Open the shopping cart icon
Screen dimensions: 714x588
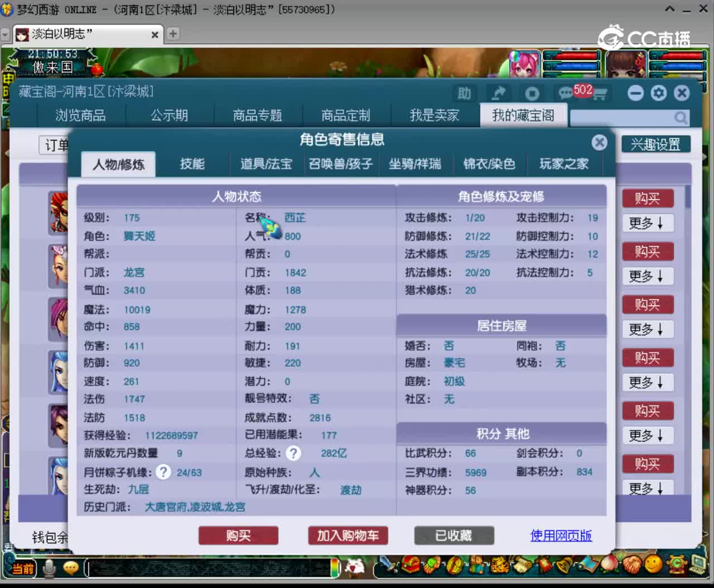tap(600, 94)
